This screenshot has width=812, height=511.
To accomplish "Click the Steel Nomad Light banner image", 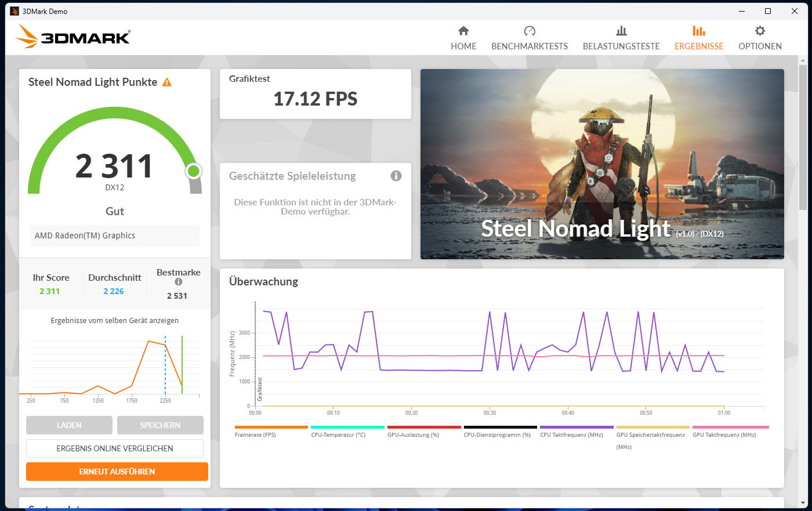I will [602, 164].
